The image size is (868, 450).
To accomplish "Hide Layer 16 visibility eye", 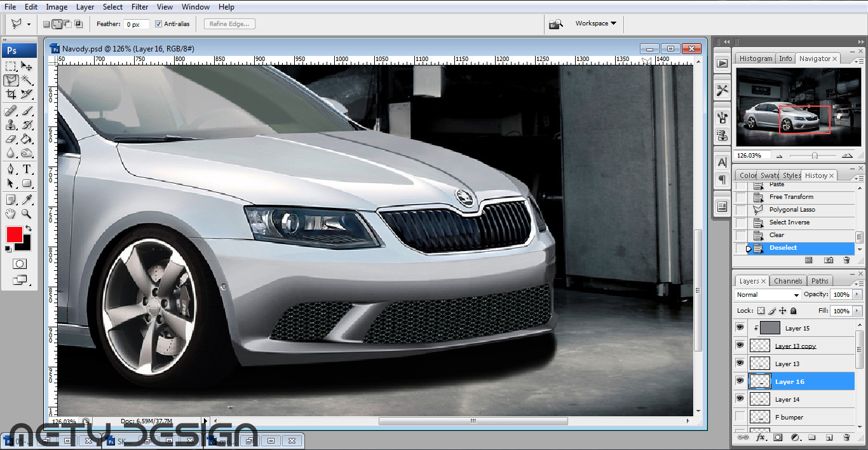I will pyautogui.click(x=740, y=381).
